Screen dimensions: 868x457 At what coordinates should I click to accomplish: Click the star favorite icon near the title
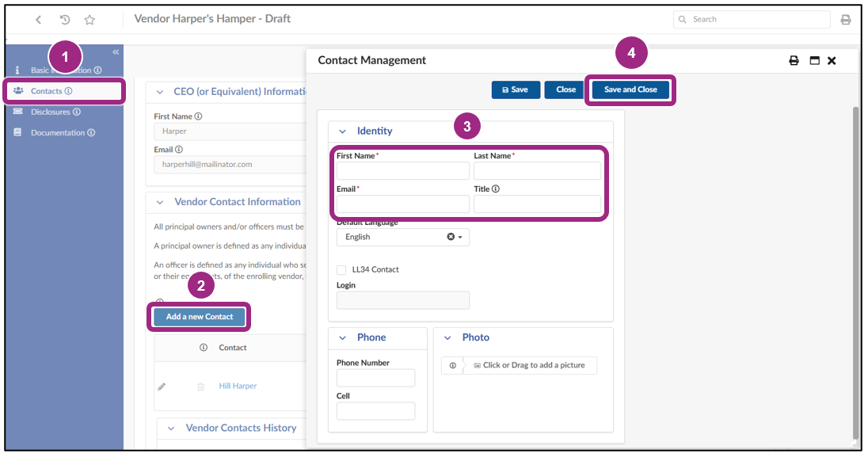coord(89,19)
